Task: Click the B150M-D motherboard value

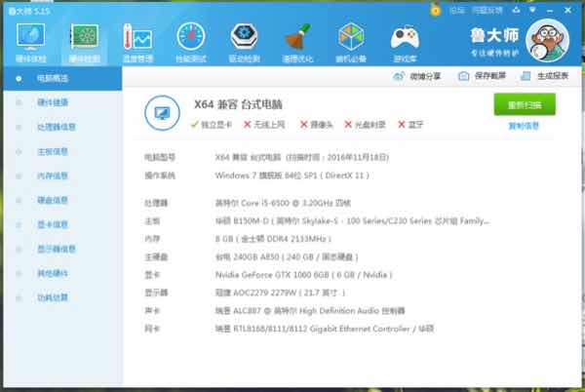Action: point(353,221)
